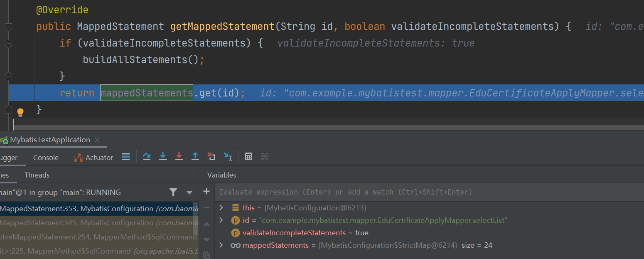
Task: Click the Step Into blue arrow icon
Action: pyautogui.click(x=163, y=157)
